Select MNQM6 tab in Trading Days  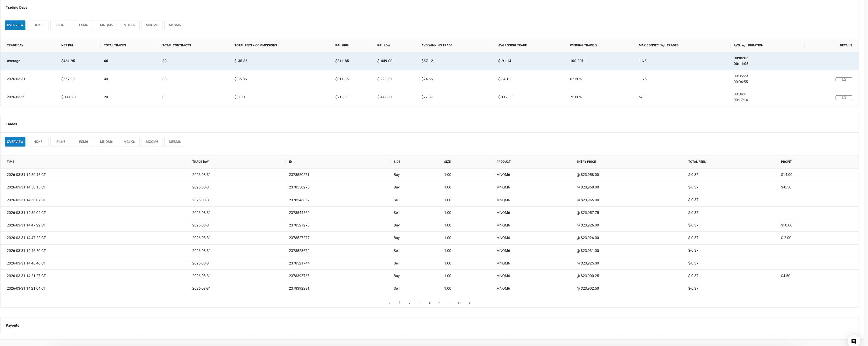point(106,25)
